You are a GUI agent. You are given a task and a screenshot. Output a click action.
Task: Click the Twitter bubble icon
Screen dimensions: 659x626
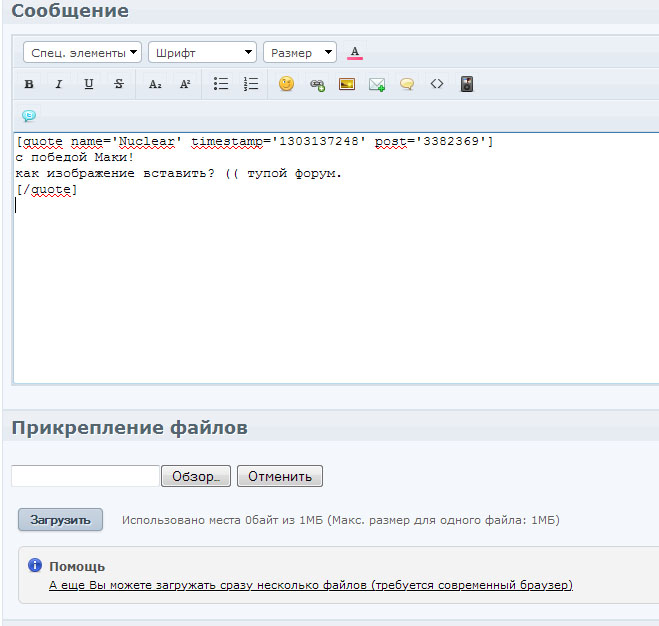tap(29, 116)
